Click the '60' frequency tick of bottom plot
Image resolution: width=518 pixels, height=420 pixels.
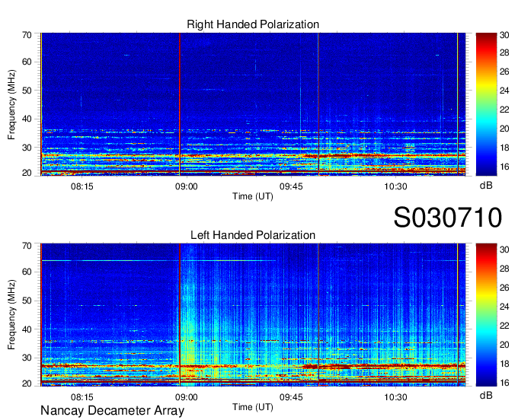click(x=27, y=272)
